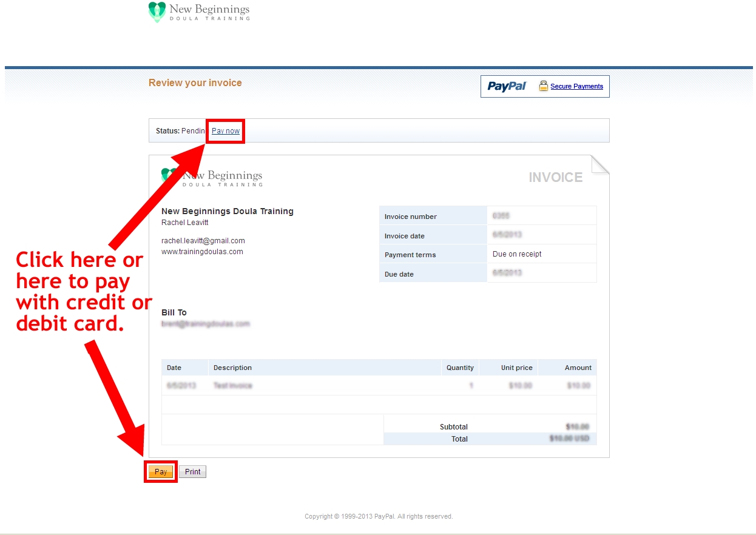Click the 'Unit price' column header
The width and height of the screenshot is (756, 535).
(x=508, y=368)
